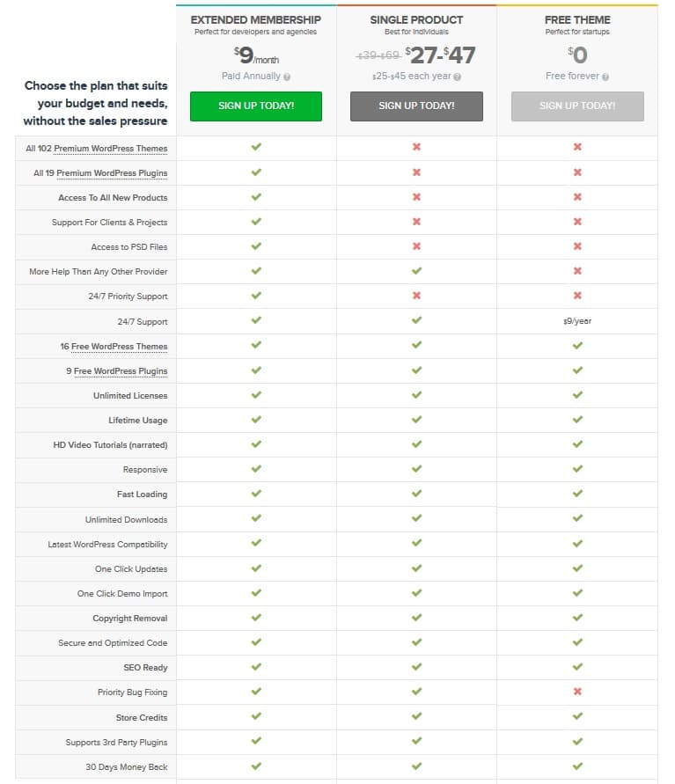Image resolution: width=675 pixels, height=784 pixels.
Task: Click Free Theme $9/year text in 24/7 Support row
Action: coord(577,321)
